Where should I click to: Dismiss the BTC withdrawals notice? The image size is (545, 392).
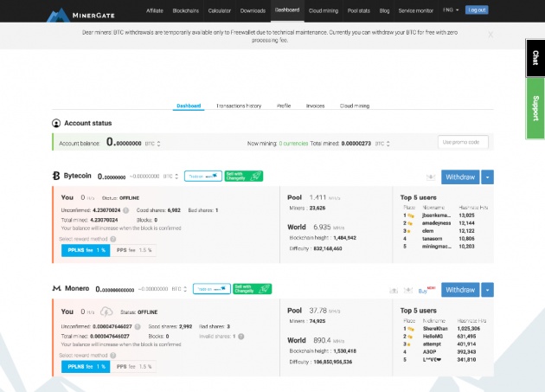pyautogui.click(x=490, y=35)
